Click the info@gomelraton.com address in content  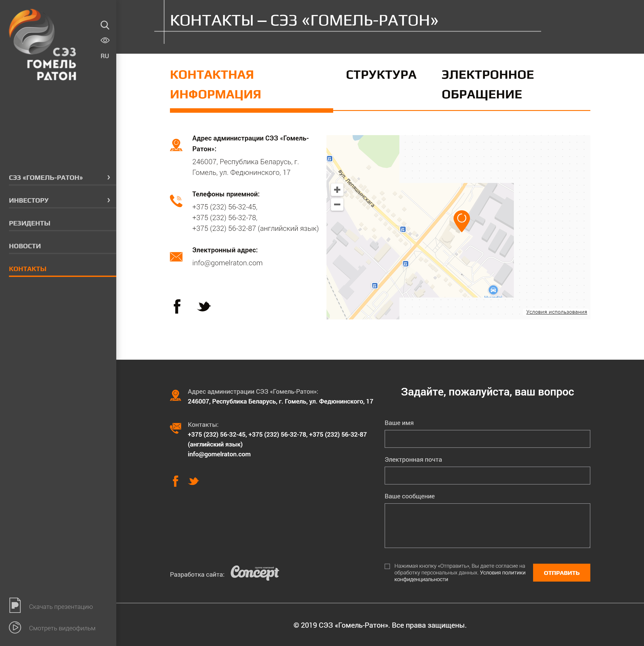point(227,263)
